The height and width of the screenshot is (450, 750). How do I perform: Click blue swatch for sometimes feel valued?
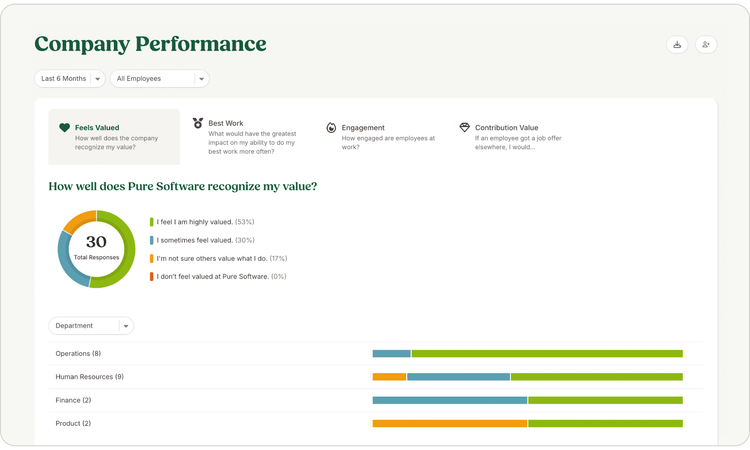click(152, 240)
